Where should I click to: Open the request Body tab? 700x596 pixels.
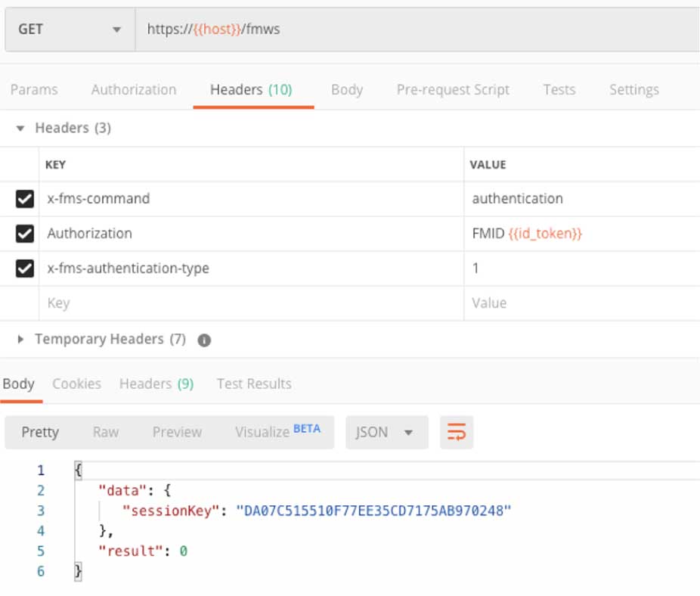click(x=347, y=90)
